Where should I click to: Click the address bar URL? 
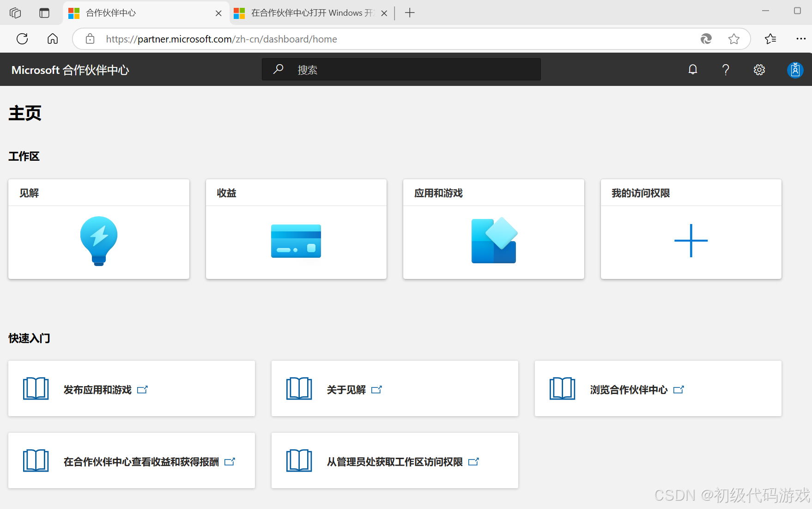click(222, 39)
